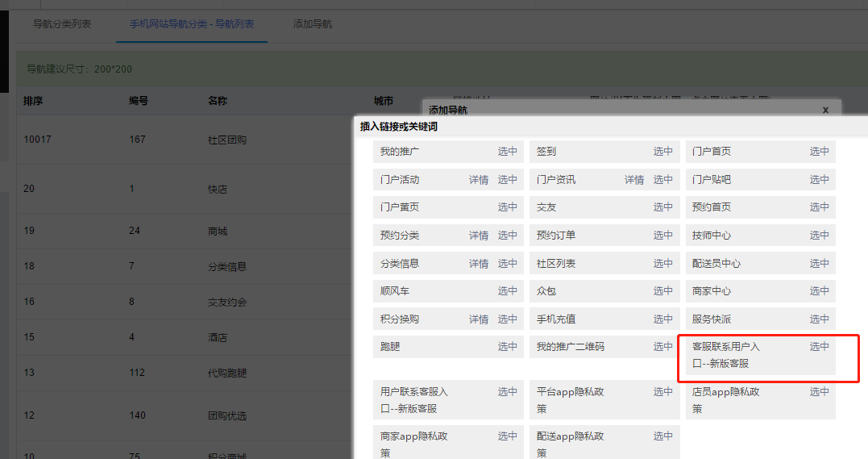Click the 编号 column header
This screenshot has height=459, width=868.
(x=139, y=101)
